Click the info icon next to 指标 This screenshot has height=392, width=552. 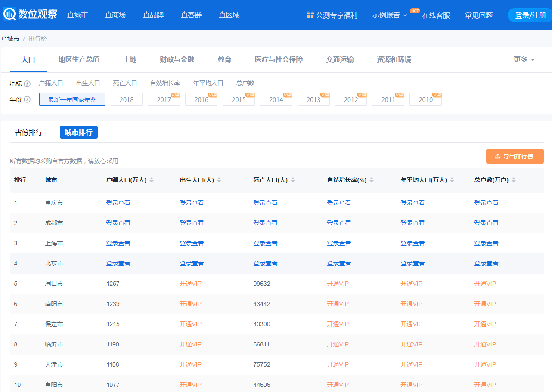point(27,83)
